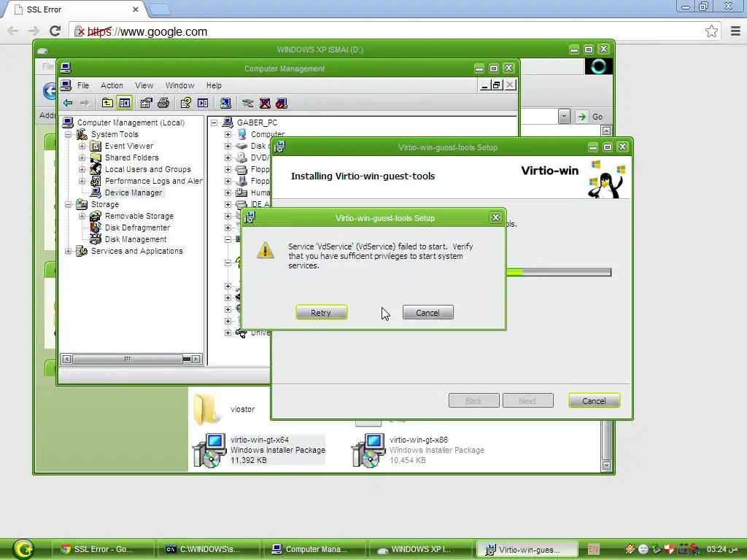Open the Explorer address bar dropdown
Screen dimensions: 747x560
pos(564,116)
